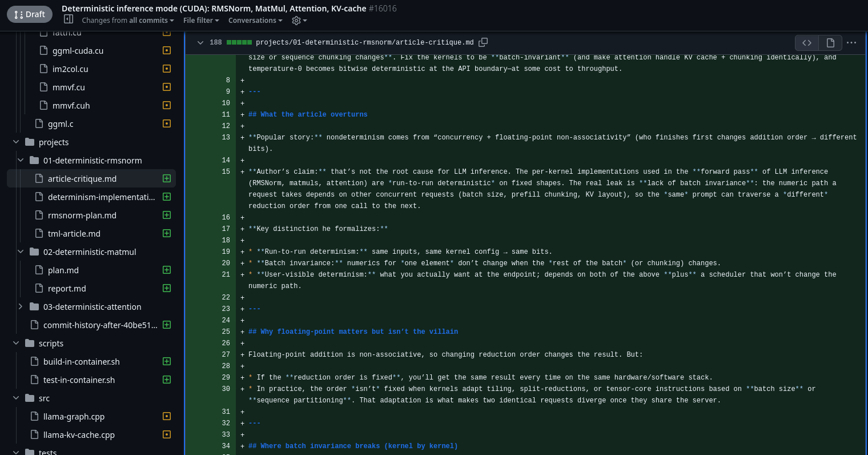Click modified status icon for llama-kv-cache.cpp
The width and height of the screenshot is (868, 455).
(x=167, y=435)
